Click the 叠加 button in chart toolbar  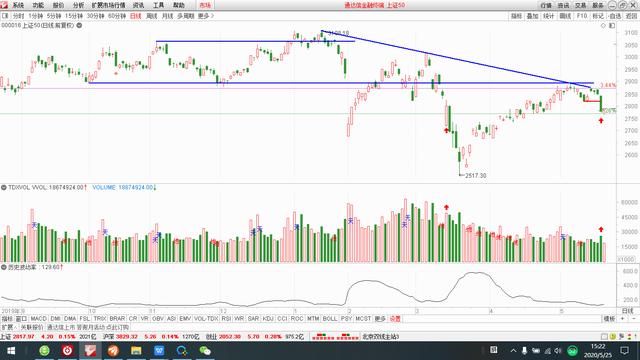(532, 16)
